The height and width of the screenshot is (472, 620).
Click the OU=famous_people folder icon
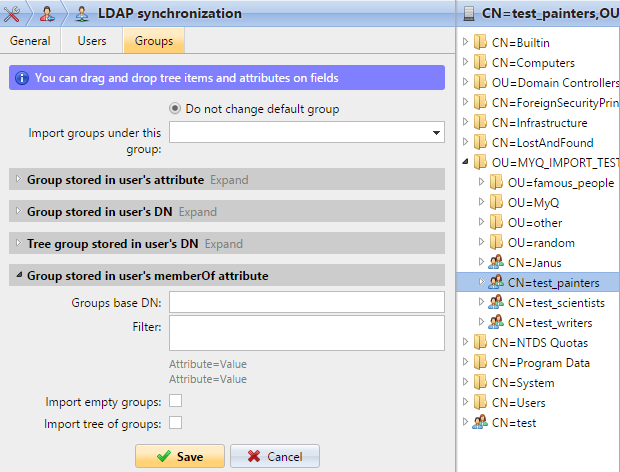click(495, 183)
